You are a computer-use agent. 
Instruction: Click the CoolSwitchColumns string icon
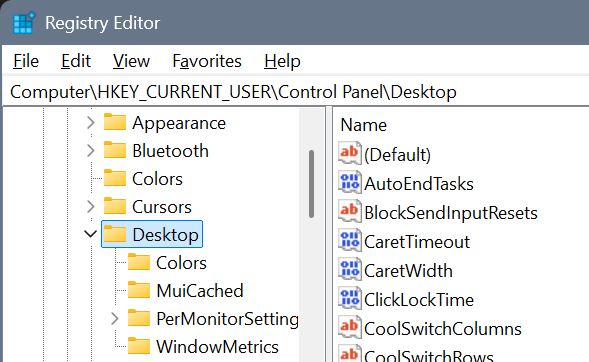click(x=350, y=327)
